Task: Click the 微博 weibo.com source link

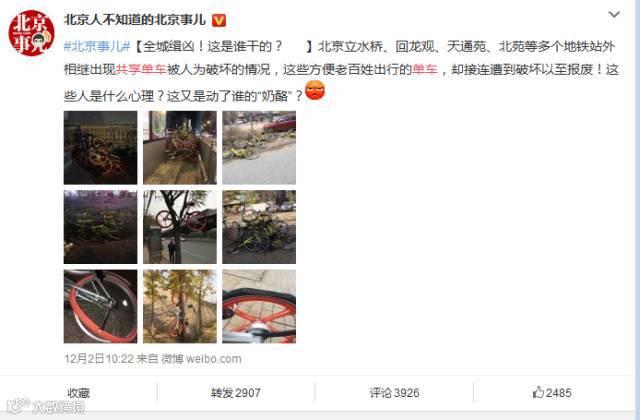Action: click(x=201, y=359)
